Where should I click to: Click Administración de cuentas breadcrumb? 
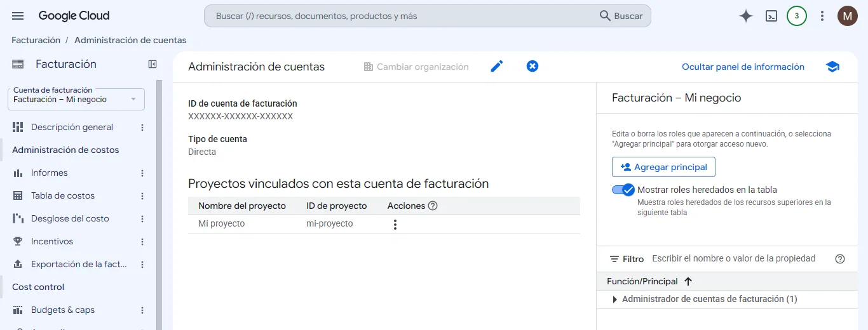point(130,40)
